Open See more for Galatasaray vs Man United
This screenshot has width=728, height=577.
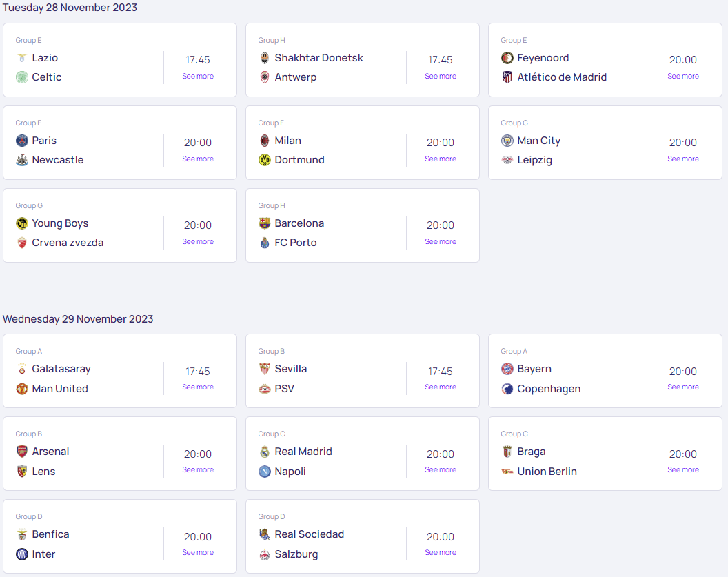pos(198,387)
